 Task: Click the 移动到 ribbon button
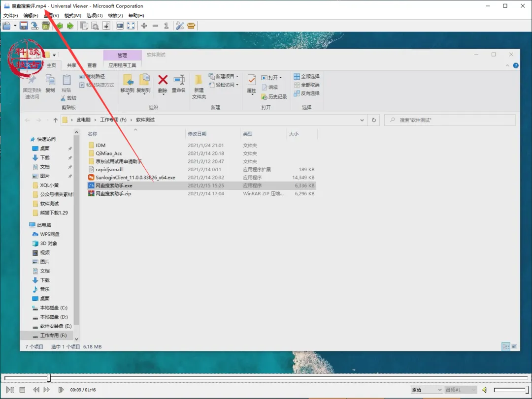click(127, 84)
